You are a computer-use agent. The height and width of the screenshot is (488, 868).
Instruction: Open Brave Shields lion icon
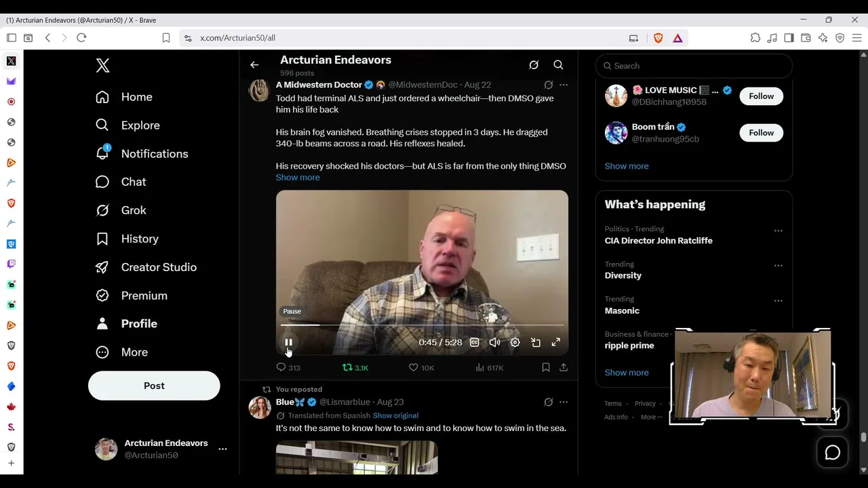[x=658, y=38]
